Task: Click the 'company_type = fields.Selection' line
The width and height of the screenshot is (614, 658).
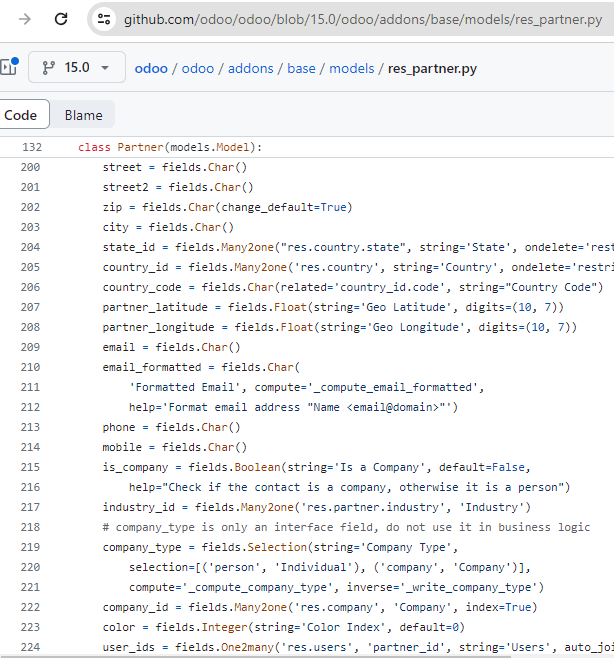Action: [280, 547]
